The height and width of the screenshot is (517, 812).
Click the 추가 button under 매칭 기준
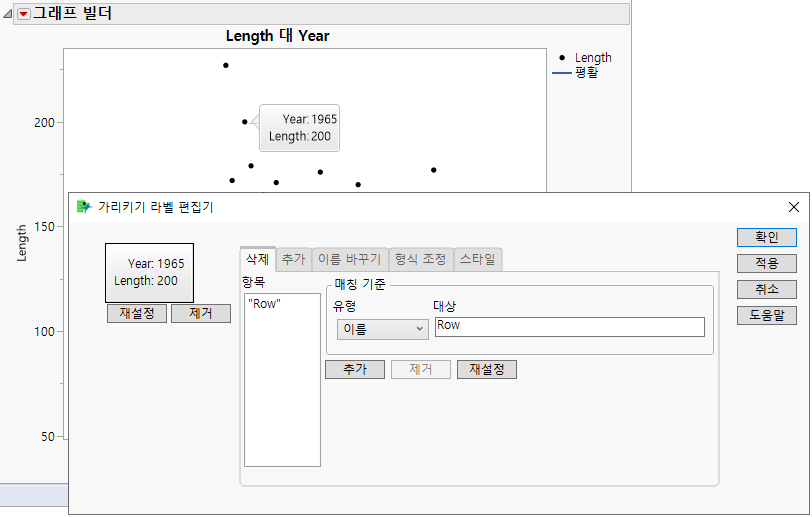tap(355, 369)
